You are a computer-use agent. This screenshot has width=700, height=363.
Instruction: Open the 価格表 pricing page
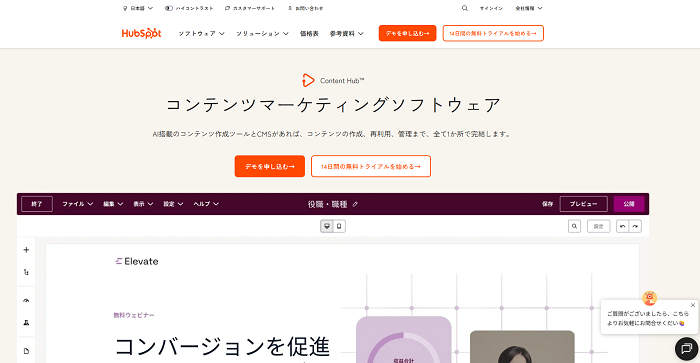309,33
